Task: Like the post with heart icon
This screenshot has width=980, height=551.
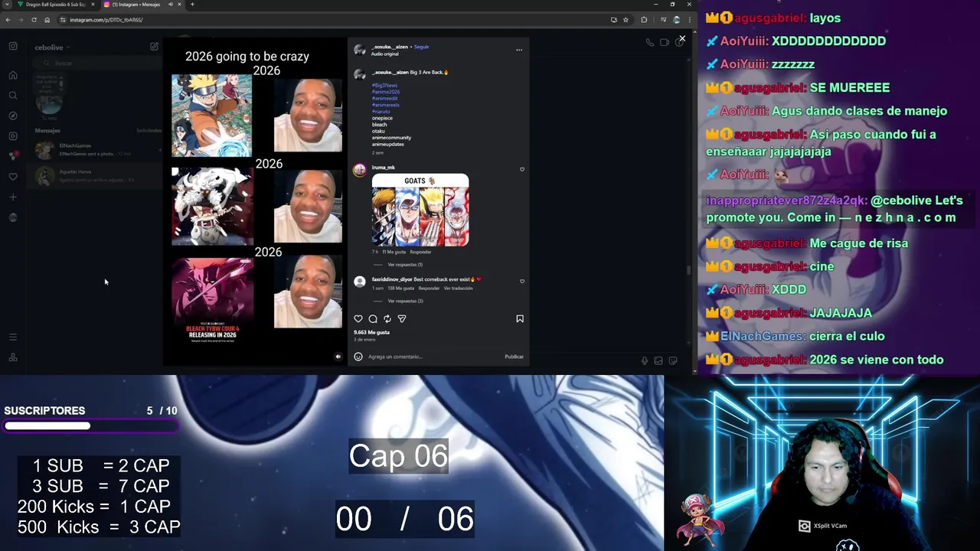Action: tap(358, 318)
